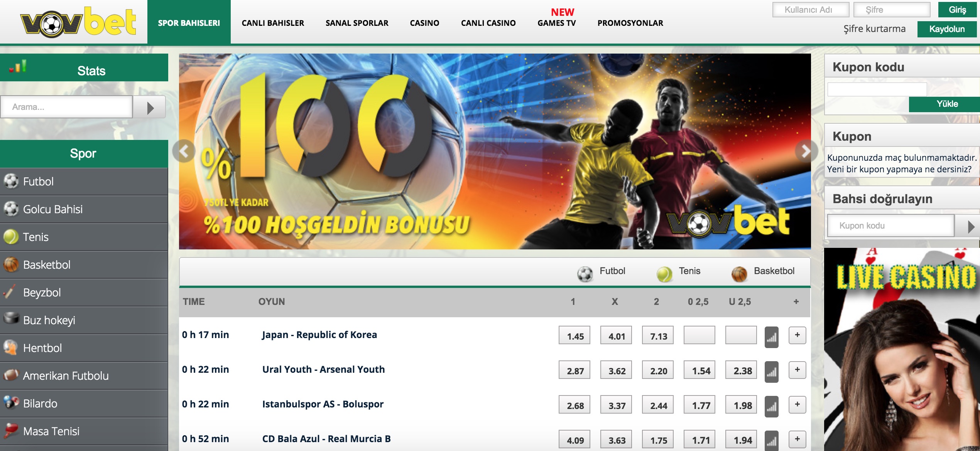Screen dimensions: 980x451
Task: Open the PROMOSYONLAR menu item
Action: (630, 23)
